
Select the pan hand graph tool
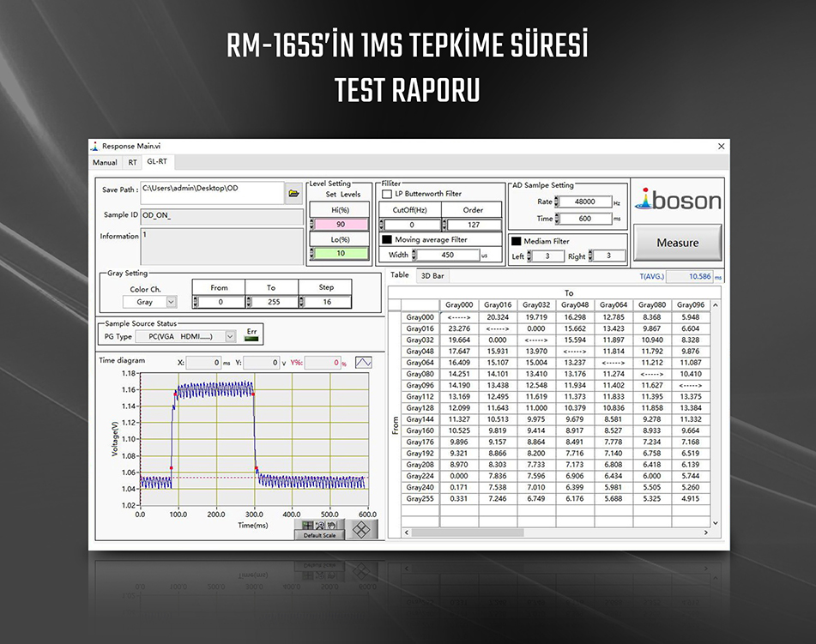(332, 526)
